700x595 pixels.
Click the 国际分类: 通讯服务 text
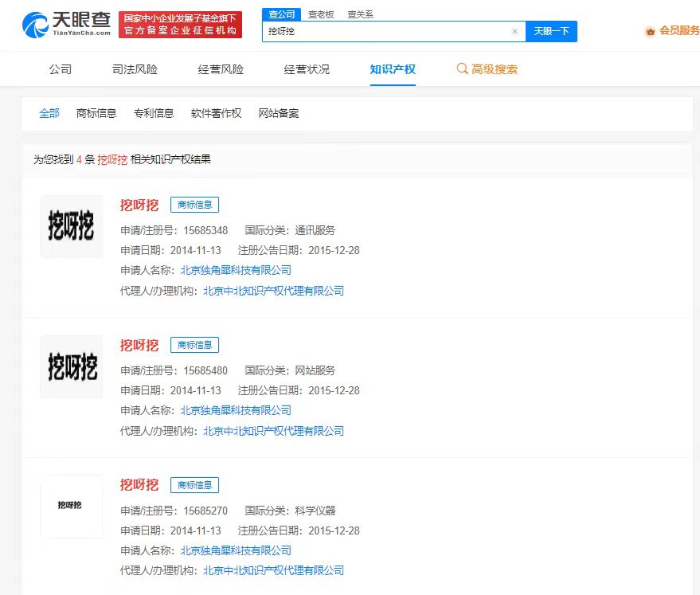[290, 230]
